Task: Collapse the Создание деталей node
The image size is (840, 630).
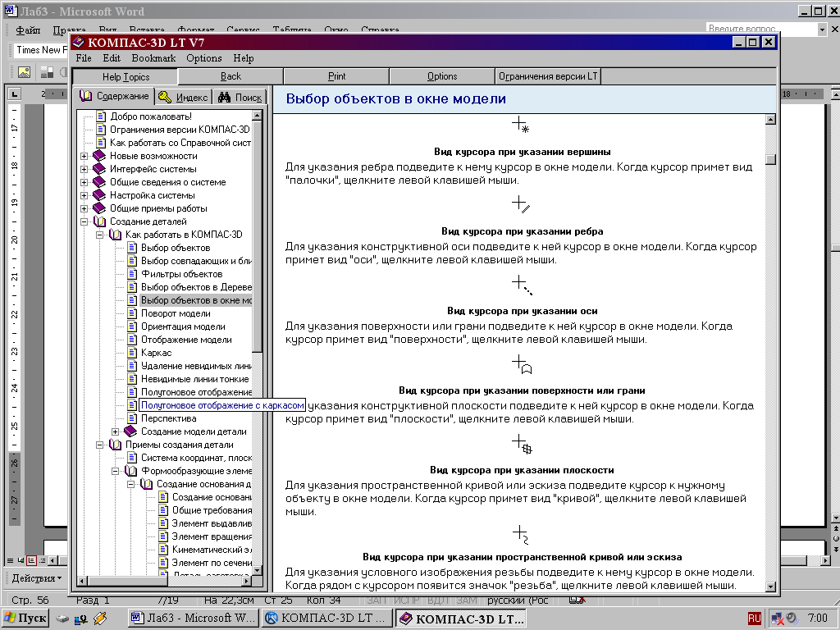Action: (x=84, y=221)
